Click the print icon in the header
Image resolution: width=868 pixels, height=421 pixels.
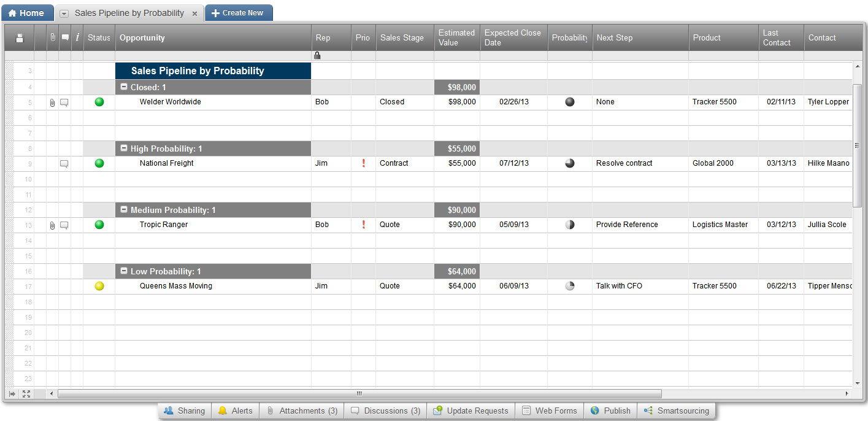(x=20, y=38)
